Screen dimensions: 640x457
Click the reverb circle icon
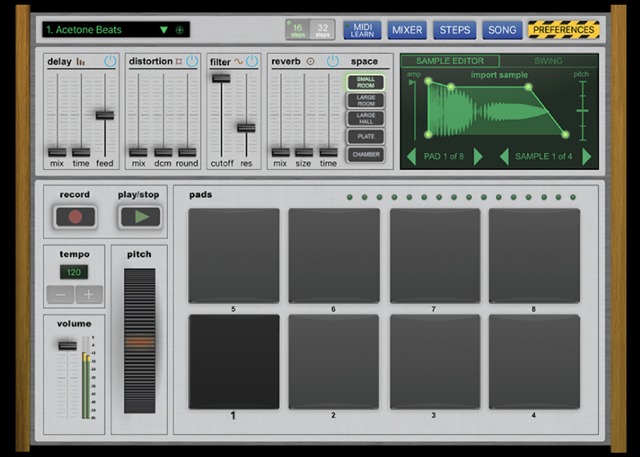coord(310,62)
